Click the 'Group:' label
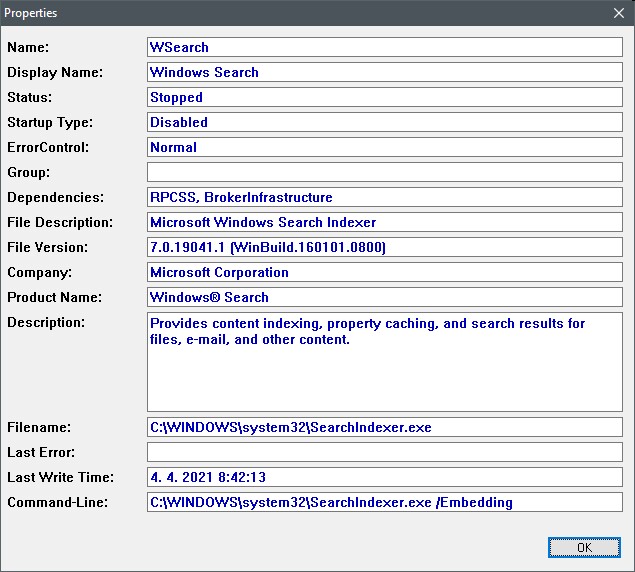 29,173
